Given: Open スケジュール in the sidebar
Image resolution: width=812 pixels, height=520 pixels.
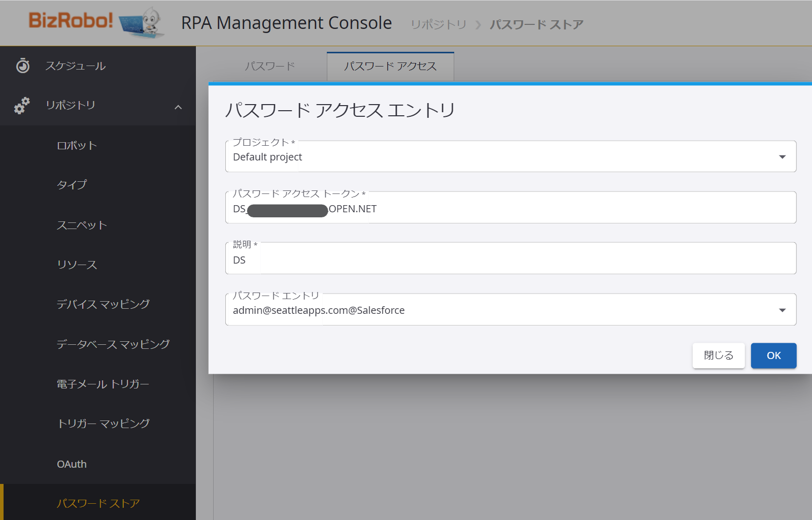Looking at the screenshot, I should [x=75, y=66].
